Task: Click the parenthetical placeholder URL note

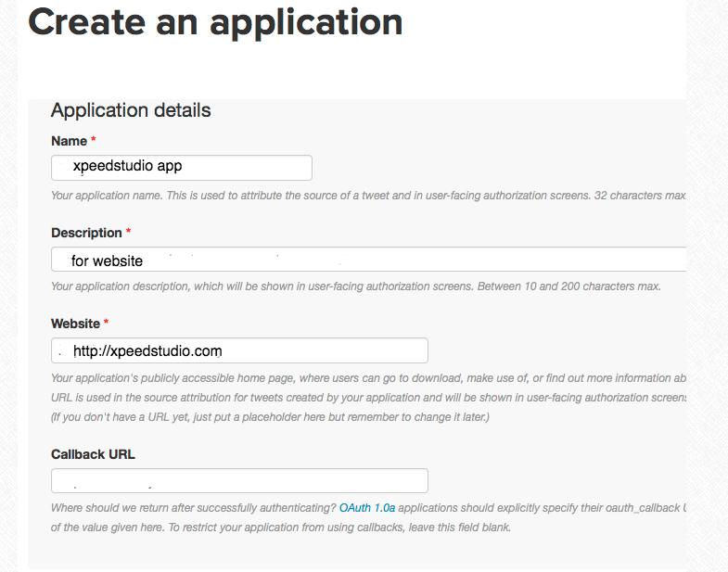Action: pos(270,417)
